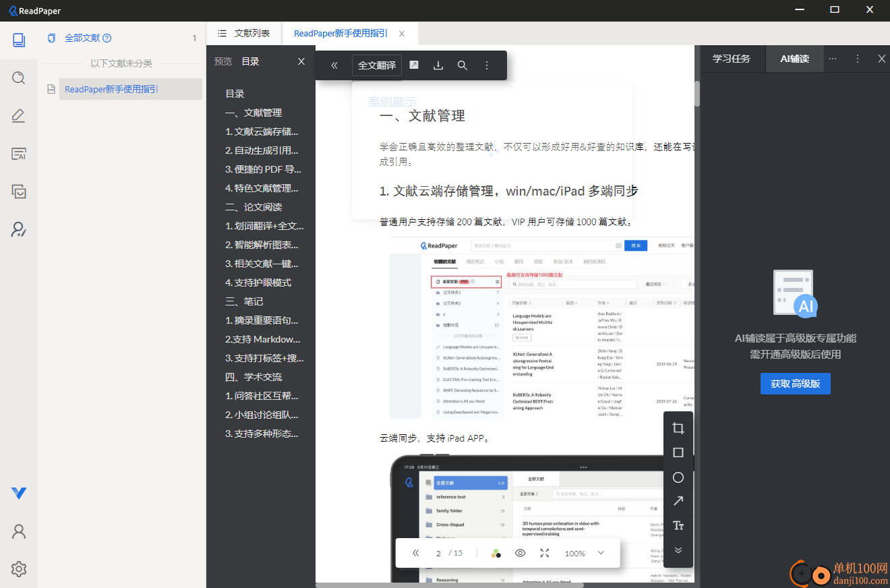This screenshot has height=588, width=890.
Task: Open the library icon in left sidebar
Action: (19, 40)
